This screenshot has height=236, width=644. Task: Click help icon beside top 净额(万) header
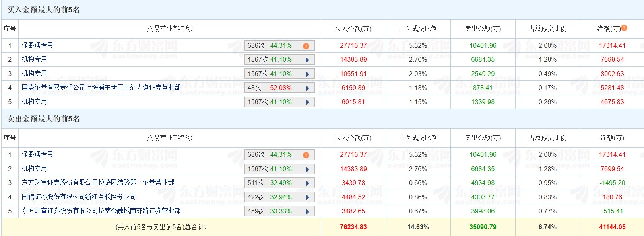(x=624, y=28)
